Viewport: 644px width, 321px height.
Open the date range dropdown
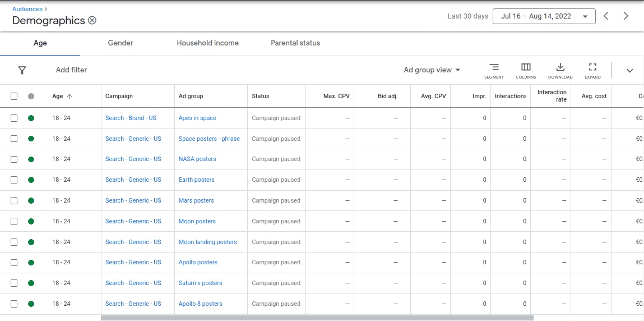pyautogui.click(x=544, y=16)
